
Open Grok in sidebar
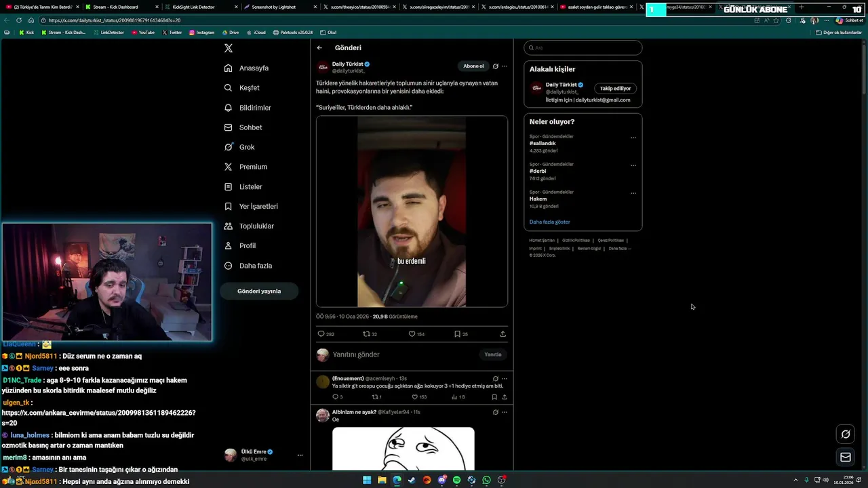239,147
